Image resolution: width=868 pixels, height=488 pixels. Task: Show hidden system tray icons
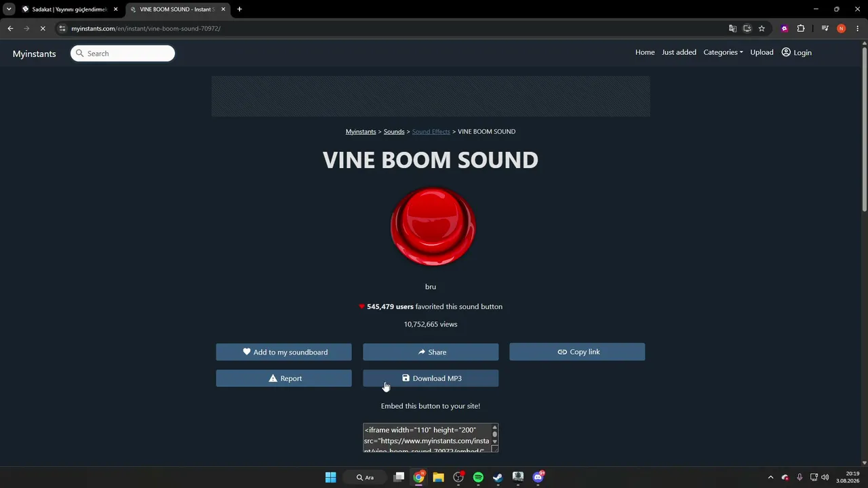coord(770,477)
